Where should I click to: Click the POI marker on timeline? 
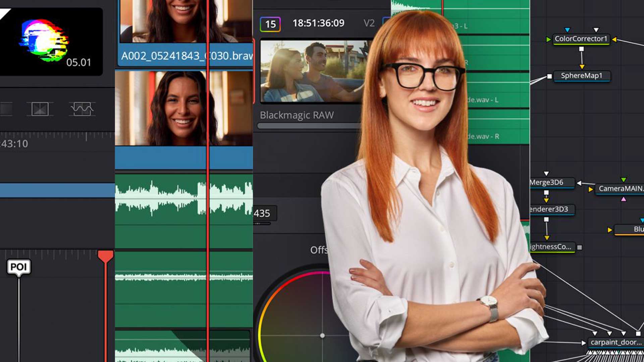click(x=19, y=267)
